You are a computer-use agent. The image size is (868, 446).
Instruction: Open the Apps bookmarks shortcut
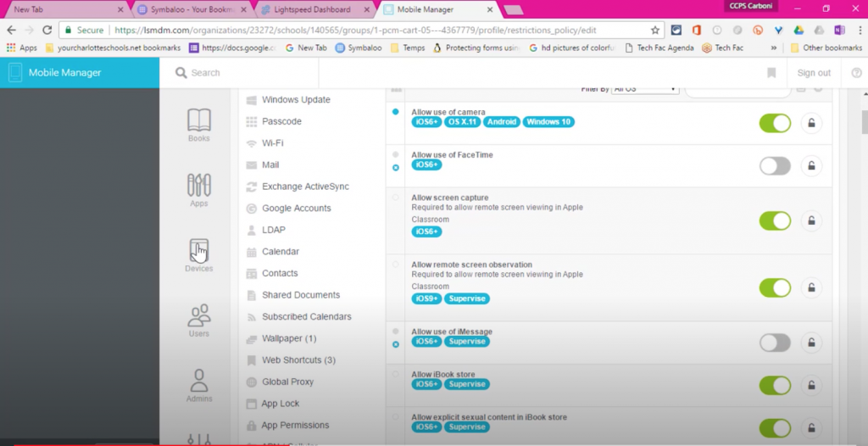pyautogui.click(x=21, y=47)
